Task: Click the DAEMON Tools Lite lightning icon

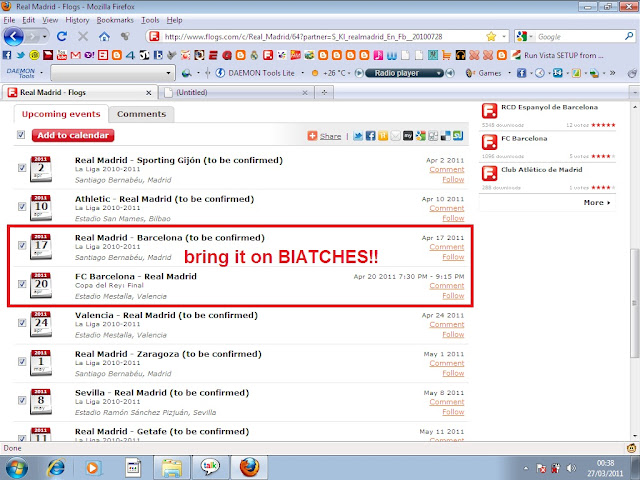Action: [220, 73]
